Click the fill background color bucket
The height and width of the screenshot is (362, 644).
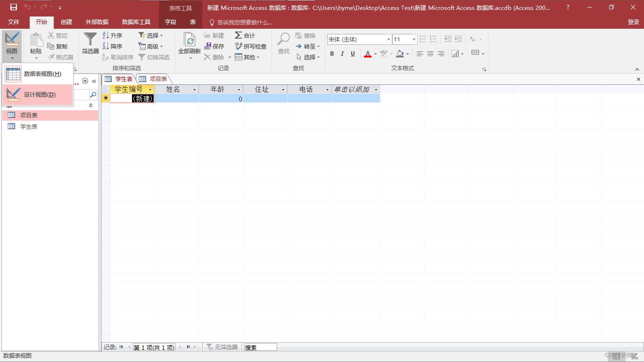click(400, 54)
